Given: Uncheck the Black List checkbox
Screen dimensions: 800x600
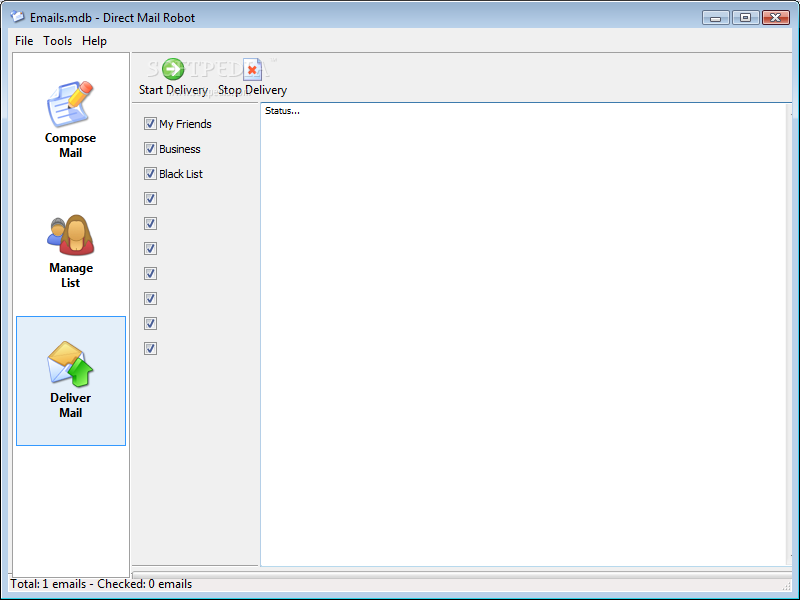Looking at the screenshot, I should tap(150, 173).
